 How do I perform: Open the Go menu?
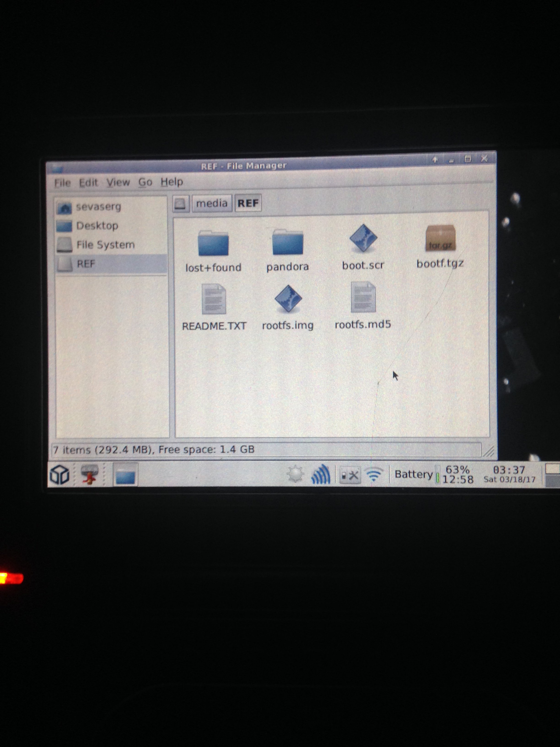click(145, 182)
